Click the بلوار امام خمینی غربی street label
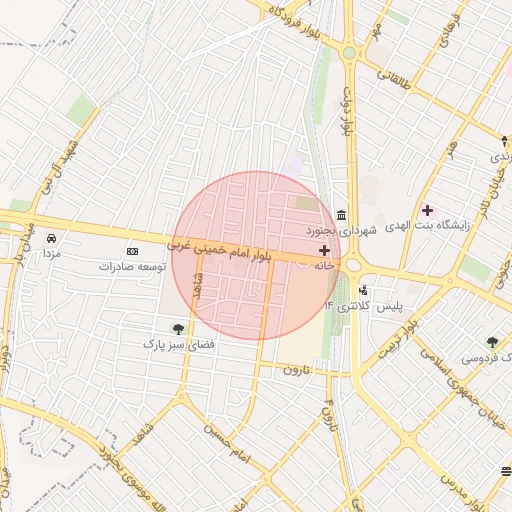512x512 pixels. (x=219, y=251)
